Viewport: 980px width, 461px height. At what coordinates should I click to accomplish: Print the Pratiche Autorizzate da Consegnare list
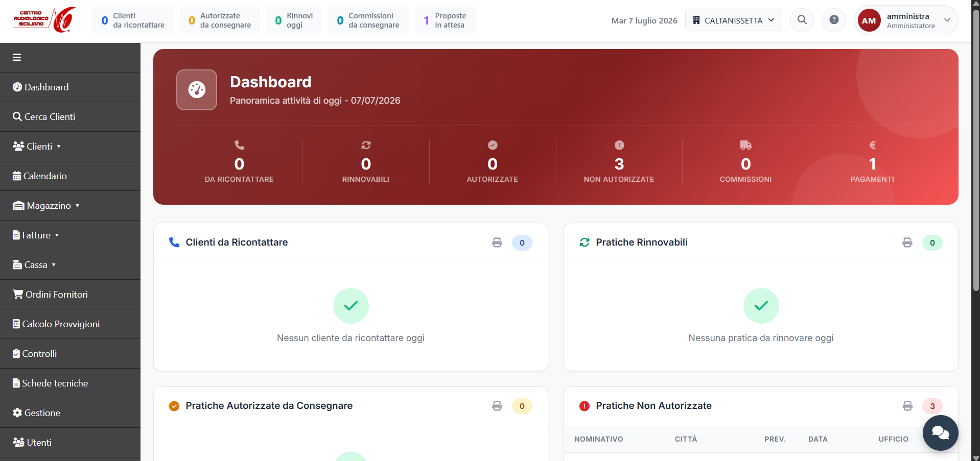point(497,406)
